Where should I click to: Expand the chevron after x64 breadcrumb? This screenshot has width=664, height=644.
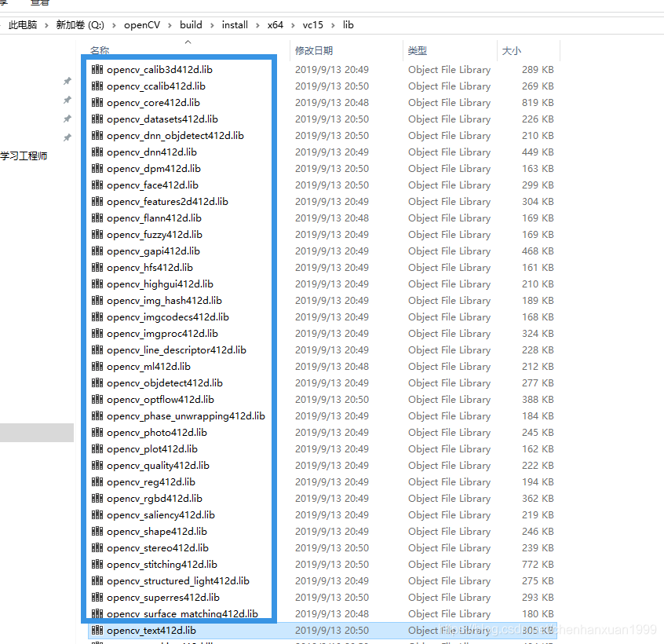[293, 25]
